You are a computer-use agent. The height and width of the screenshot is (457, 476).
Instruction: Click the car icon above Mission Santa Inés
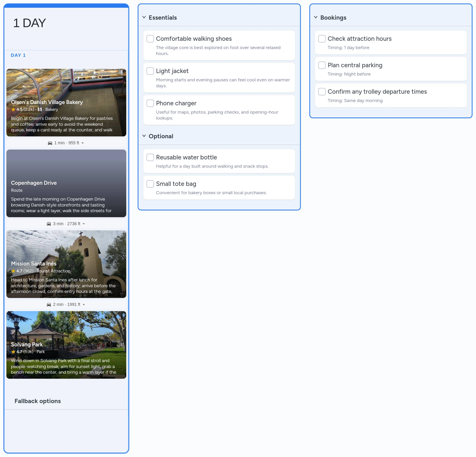49,224
